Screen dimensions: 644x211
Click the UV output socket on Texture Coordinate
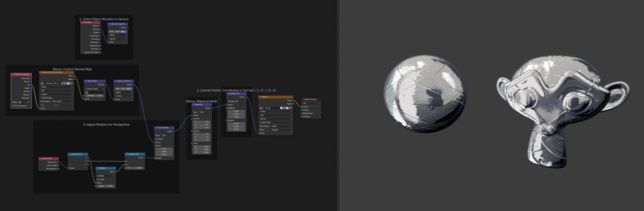click(x=32, y=85)
